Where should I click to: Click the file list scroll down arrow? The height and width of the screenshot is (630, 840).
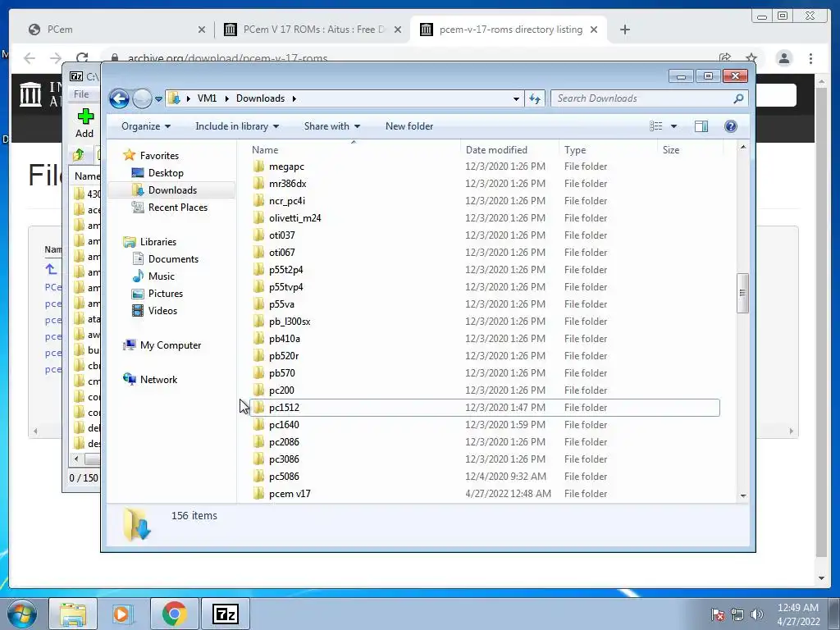pyautogui.click(x=742, y=495)
